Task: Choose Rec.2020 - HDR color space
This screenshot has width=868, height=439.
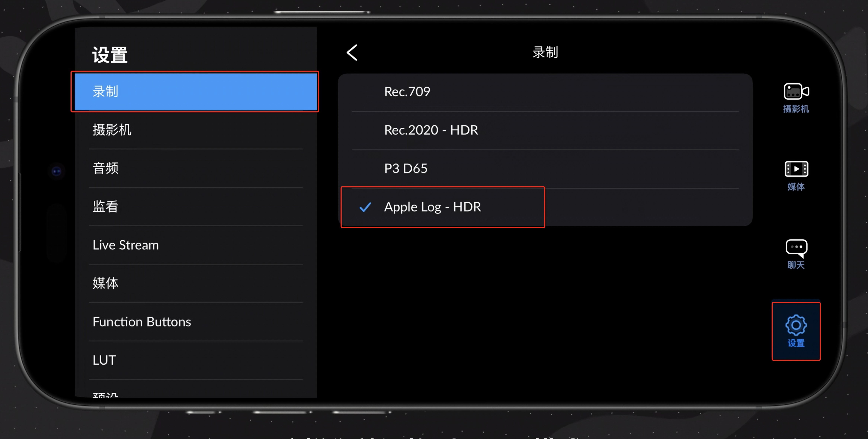Action: (431, 130)
